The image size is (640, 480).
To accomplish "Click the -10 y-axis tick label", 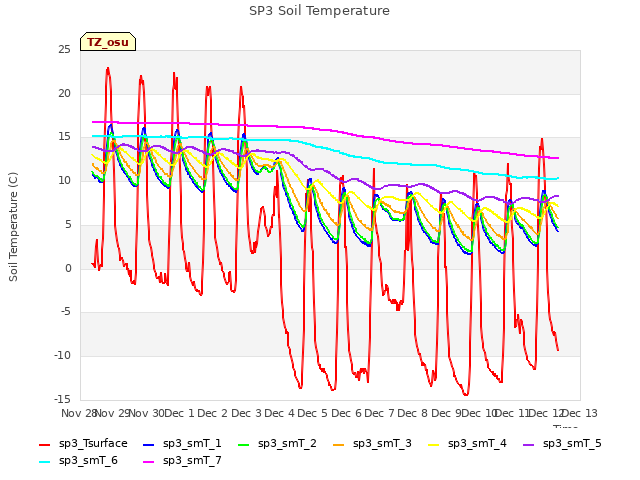I will pos(63,356).
